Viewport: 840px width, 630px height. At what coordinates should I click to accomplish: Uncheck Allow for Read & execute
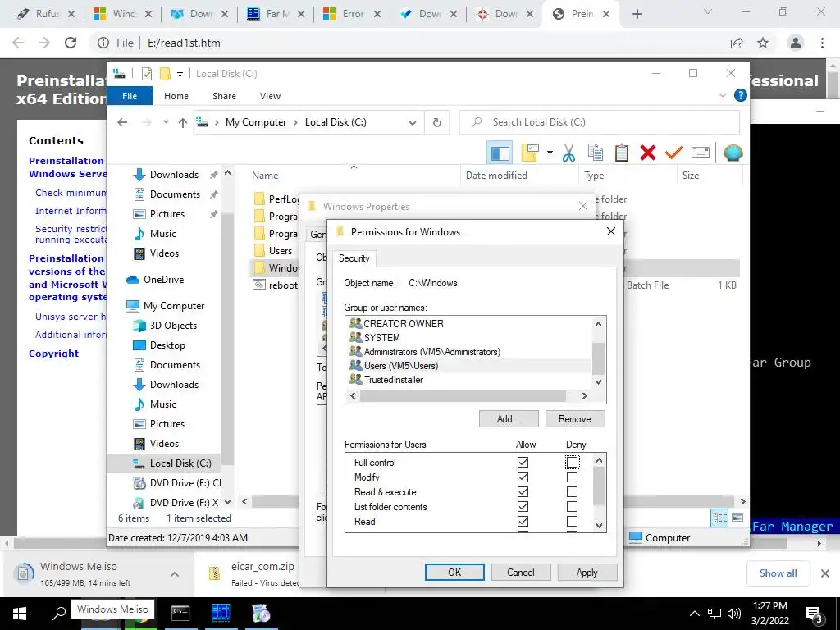[523, 492]
